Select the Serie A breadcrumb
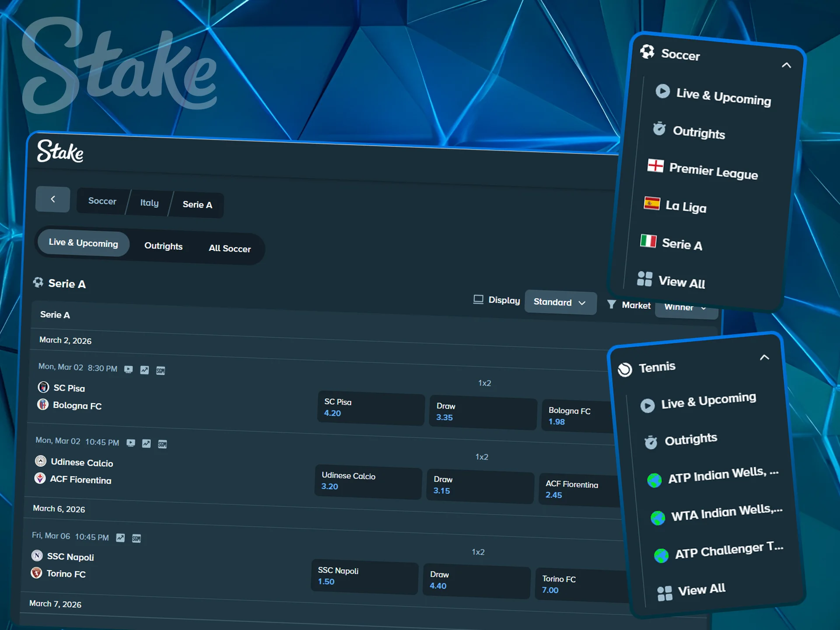840x630 pixels. click(x=197, y=205)
